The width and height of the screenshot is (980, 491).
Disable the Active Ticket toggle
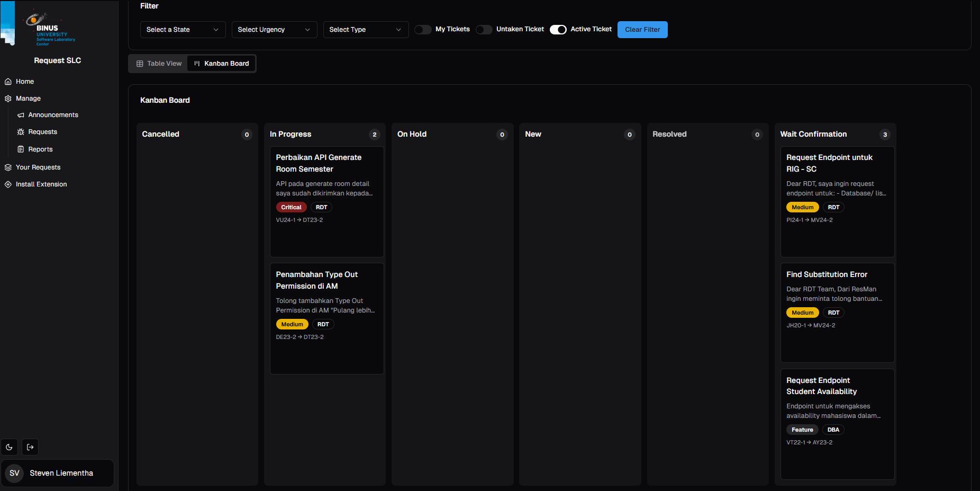[558, 29]
